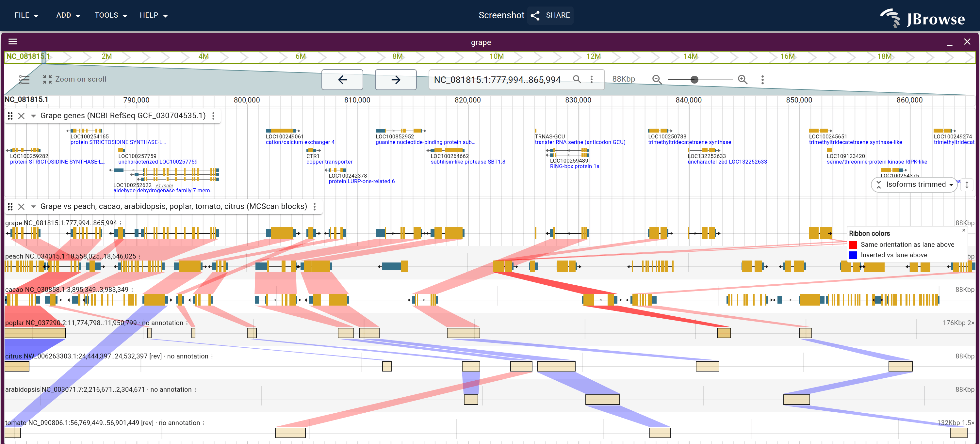This screenshot has width=980, height=444.
Task: Open the track selector list icon
Action: click(24, 79)
